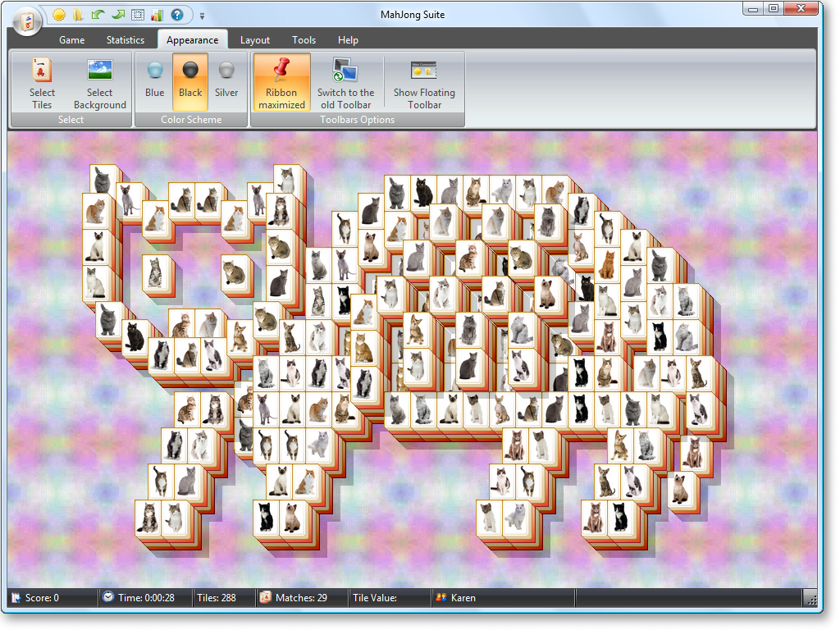Image resolution: width=840 pixels, height=630 pixels.
Task: Select the Appearance ribbon tab
Action: 192,40
